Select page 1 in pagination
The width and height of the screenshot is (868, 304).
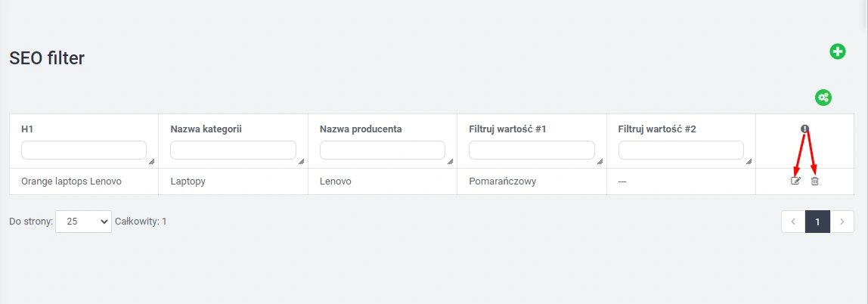817,222
